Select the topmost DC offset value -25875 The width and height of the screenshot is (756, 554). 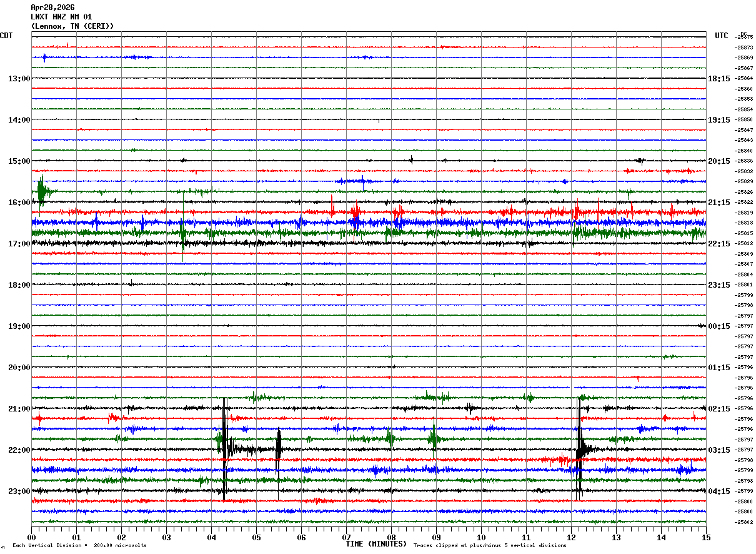[745, 37]
